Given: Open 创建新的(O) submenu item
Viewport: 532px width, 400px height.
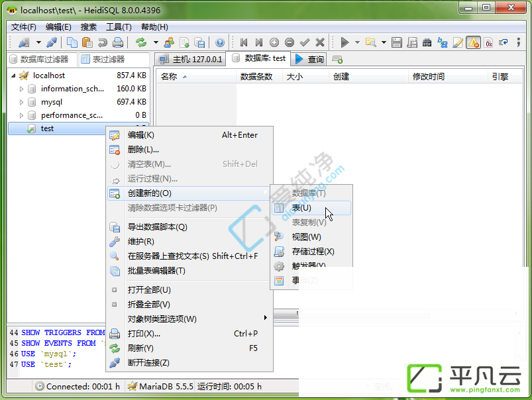Looking at the screenshot, I should click(x=189, y=193).
